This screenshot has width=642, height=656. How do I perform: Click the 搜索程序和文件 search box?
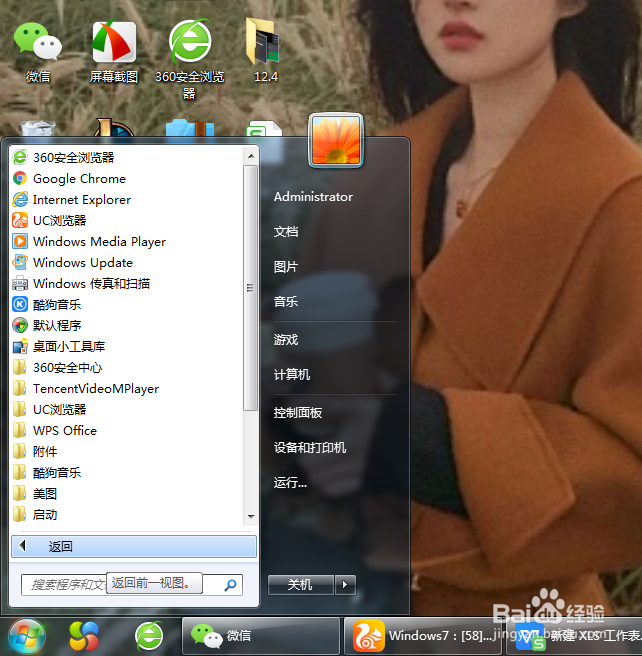(x=132, y=584)
